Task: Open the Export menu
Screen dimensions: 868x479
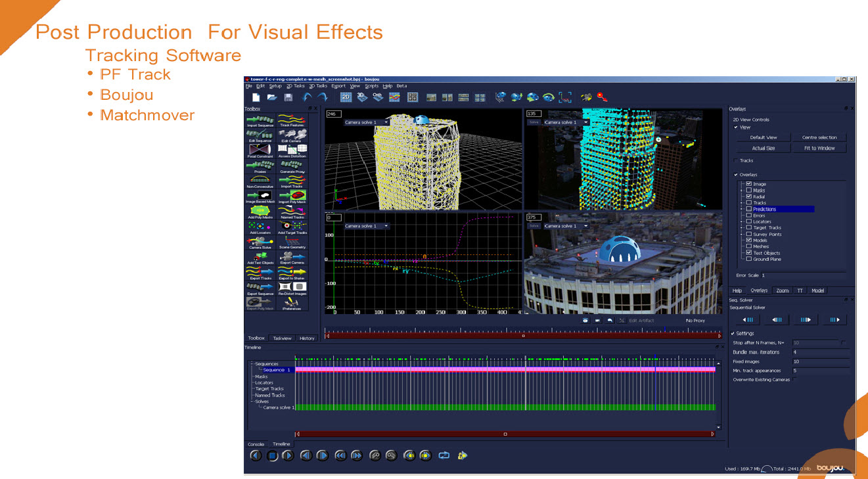Action: click(x=338, y=86)
